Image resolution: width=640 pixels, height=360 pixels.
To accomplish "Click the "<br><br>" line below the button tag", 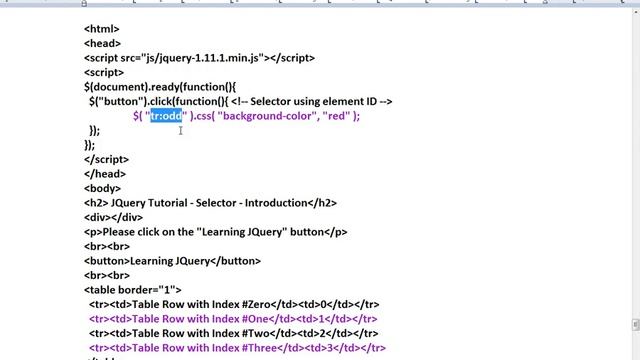I will (107, 275).
